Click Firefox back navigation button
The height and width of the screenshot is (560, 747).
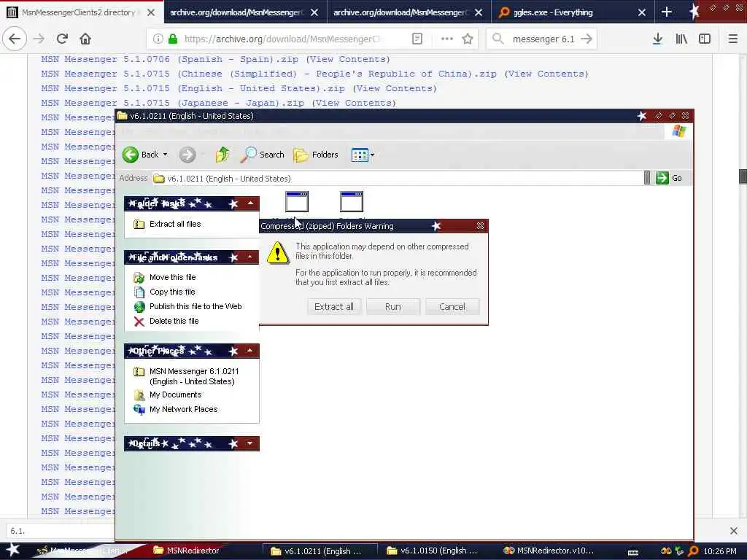(x=15, y=39)
